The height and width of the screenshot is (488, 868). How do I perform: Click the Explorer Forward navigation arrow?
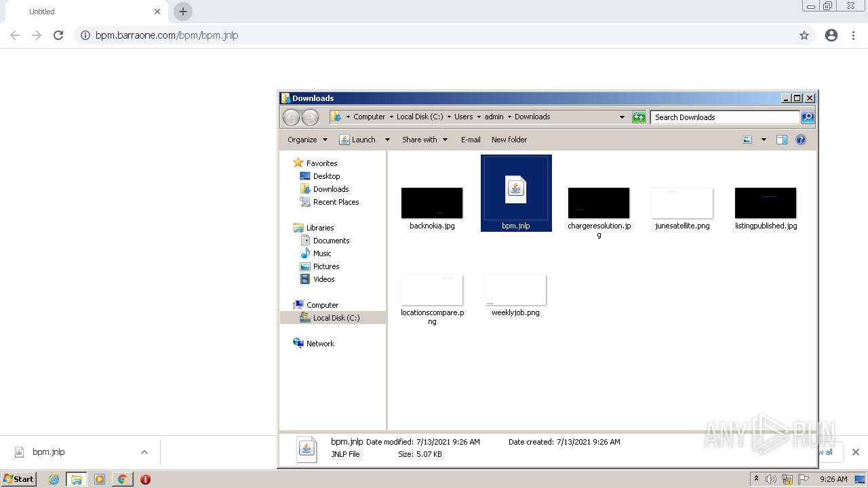(x=310, y=117)
